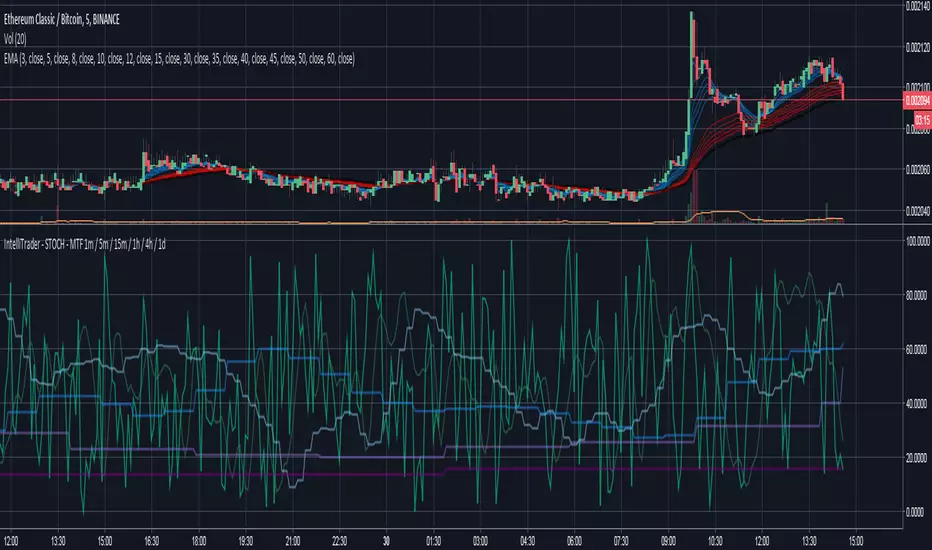Click the 20.0000 stochastic axis label
The image size is (932, 550).
click(x=918, y=458)
